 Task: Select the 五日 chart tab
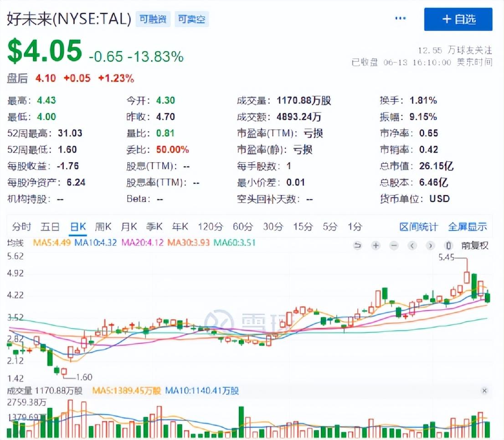coord(50,226)
